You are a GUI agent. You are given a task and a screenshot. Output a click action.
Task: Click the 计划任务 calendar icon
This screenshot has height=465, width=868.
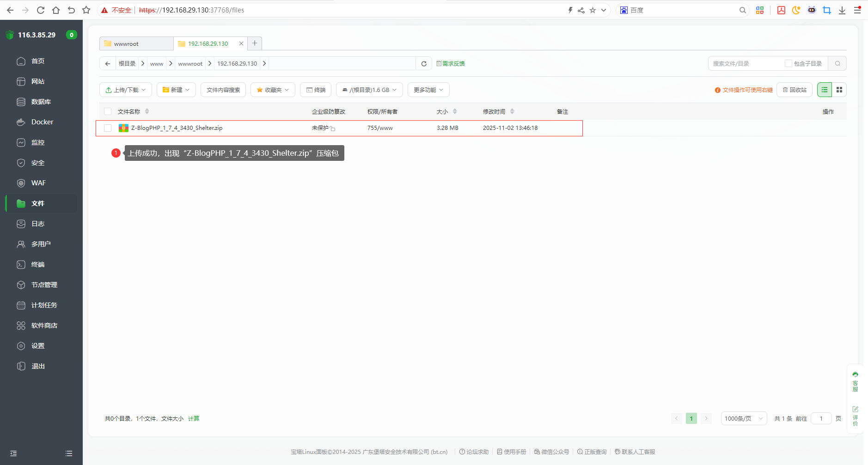pos(21,305)
